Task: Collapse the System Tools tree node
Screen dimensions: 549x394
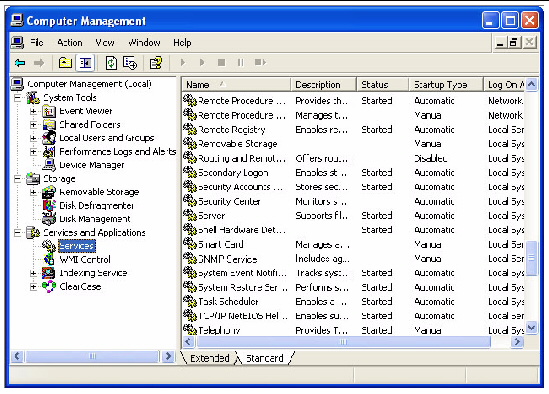Action: pyautogui.click(x=18, y=98)
